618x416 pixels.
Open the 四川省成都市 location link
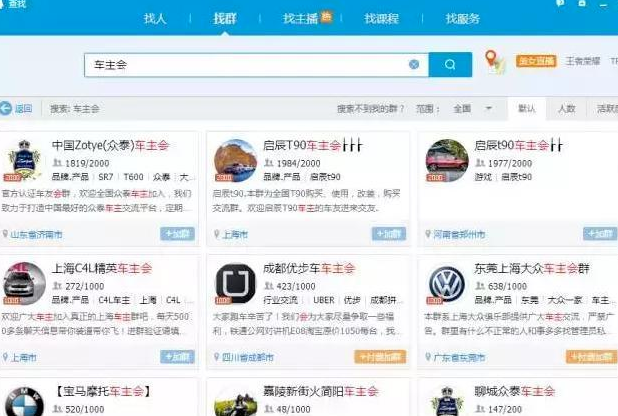point(248,358)
